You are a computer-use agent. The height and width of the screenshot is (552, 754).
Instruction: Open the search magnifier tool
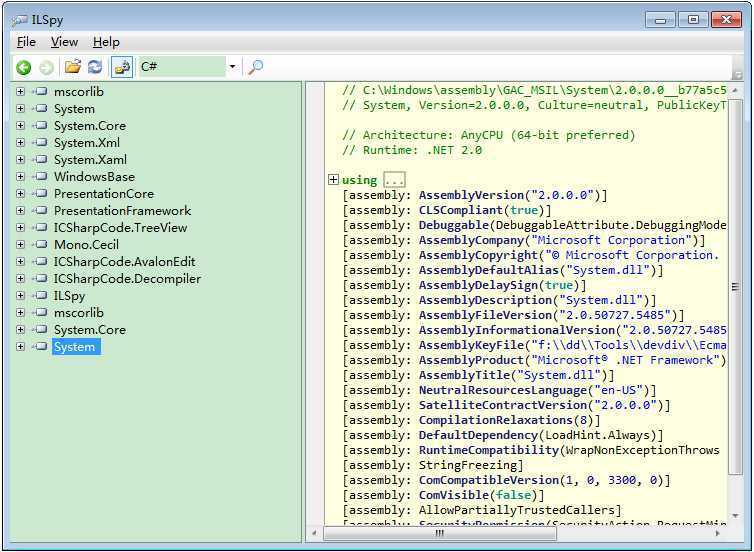click(255, 67)
